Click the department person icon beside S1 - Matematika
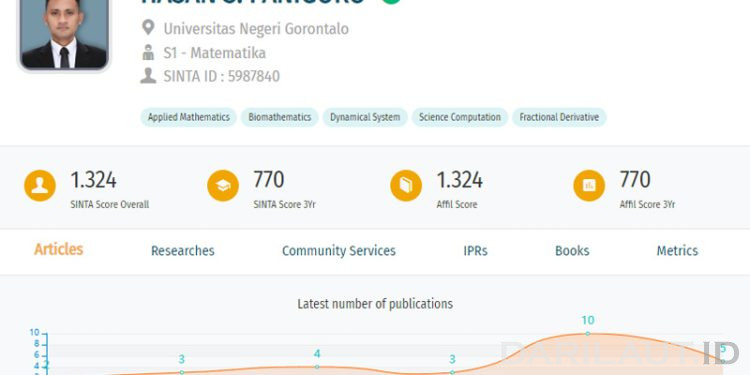This screenshot has width=750, height=375. coord(148,52)
